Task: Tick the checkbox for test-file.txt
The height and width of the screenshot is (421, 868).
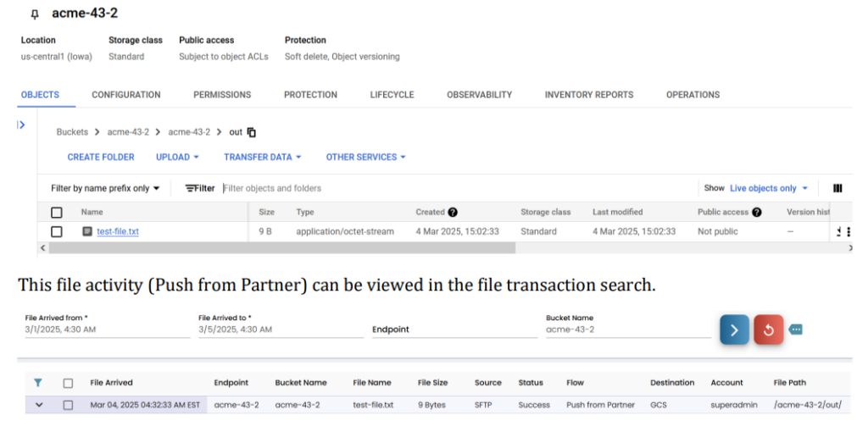Action: (57, 231)
